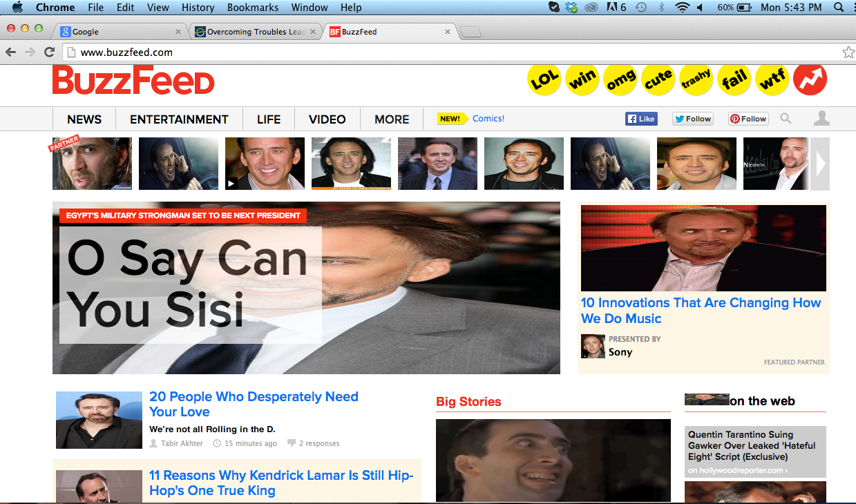Click the BuzzFeed logo

pos(133,80)
